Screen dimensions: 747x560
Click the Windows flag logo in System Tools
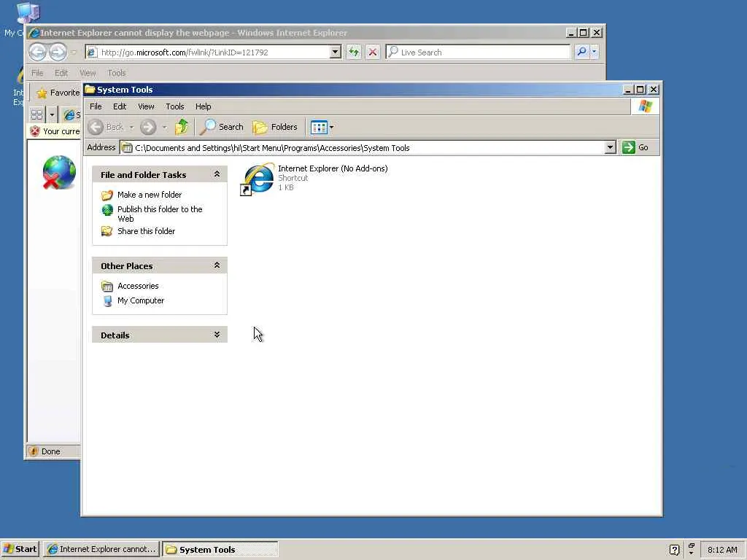(646, 106)
